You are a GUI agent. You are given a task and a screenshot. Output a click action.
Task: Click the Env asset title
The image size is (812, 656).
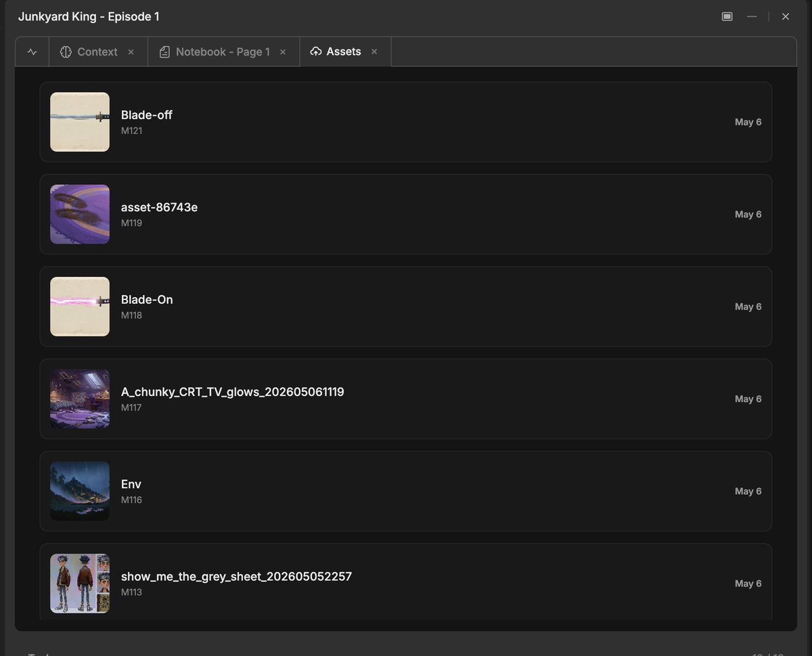pyautogui.click(x=131, y=484)
